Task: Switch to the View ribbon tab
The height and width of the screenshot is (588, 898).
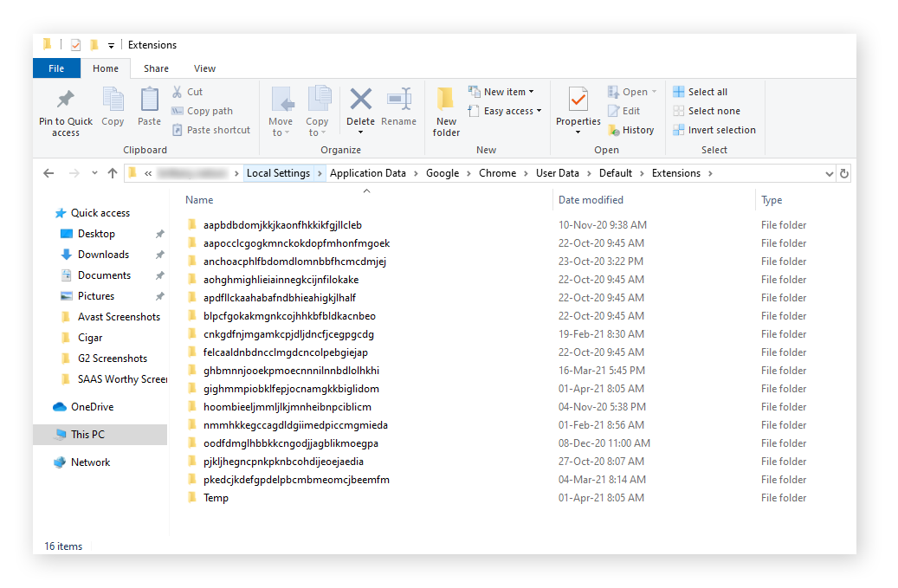Action: 204,68
